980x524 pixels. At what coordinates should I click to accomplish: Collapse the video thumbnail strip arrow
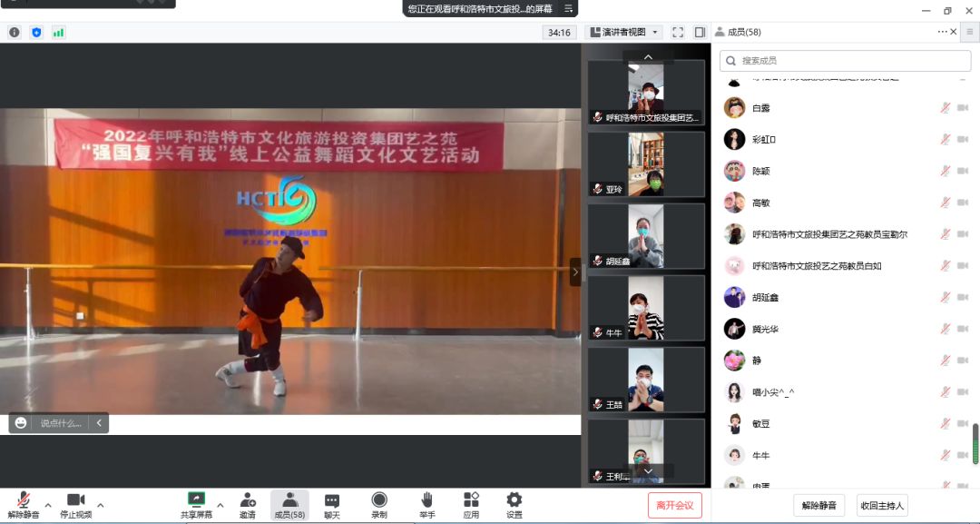[574, 272]
